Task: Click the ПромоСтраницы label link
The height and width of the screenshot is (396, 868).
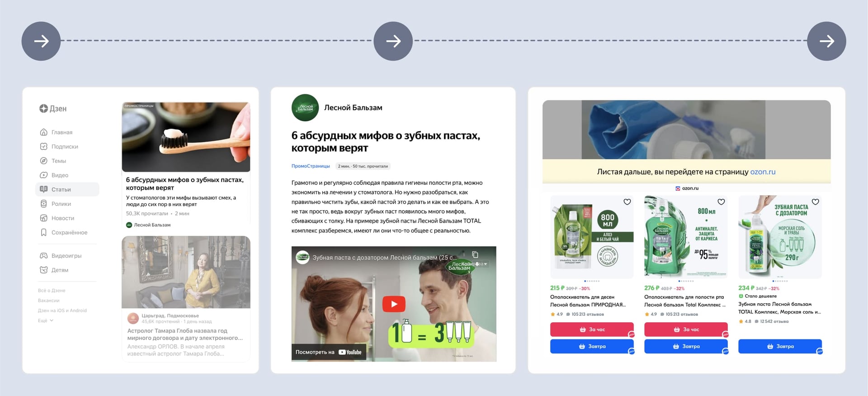Action: point(311,166)
